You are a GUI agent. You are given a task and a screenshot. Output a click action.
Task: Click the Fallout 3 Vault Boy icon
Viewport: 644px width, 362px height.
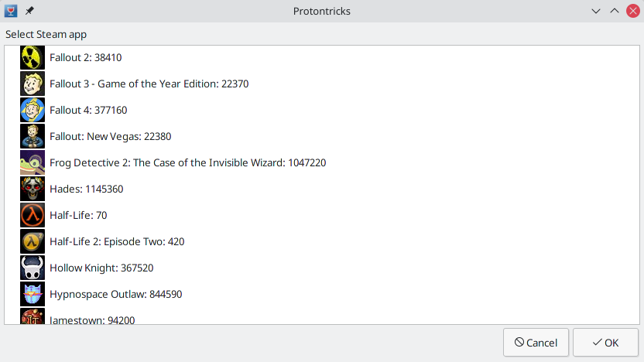[33, 84]
